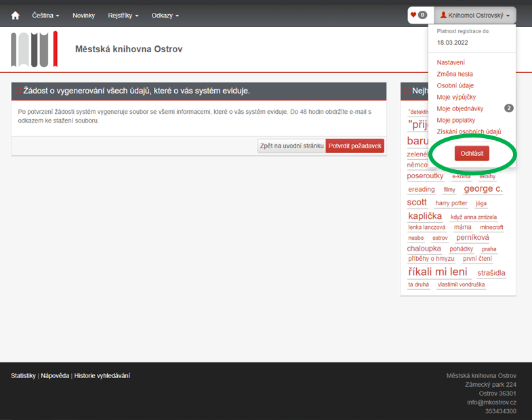Choose Změna hesla menu entry
The image size is (532, 420).
[x=455, y=74]
